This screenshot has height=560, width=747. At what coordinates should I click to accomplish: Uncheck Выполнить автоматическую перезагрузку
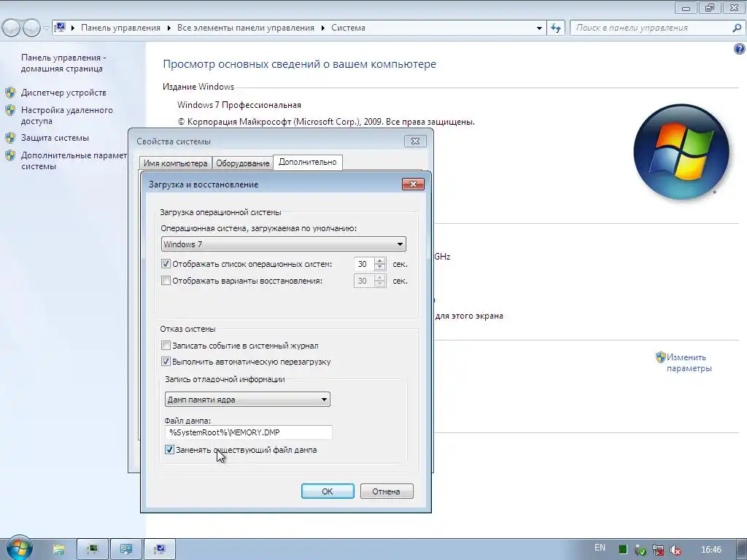166,362
